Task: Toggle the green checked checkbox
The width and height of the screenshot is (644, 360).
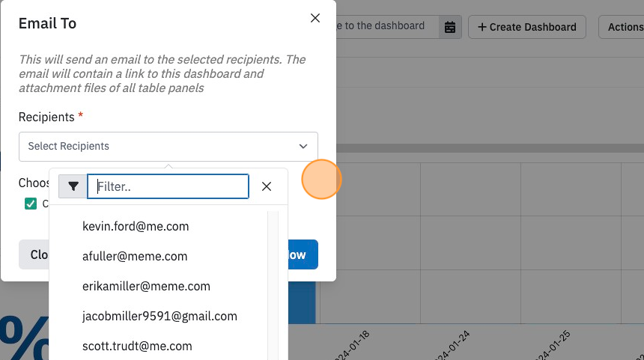Action: [x=31, y=204]
